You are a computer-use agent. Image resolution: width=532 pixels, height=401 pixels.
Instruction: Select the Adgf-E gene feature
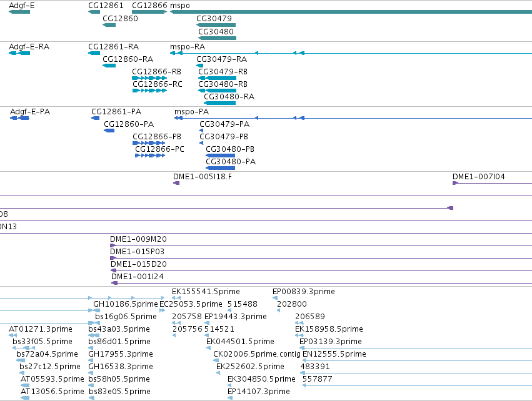click(19, 12)
